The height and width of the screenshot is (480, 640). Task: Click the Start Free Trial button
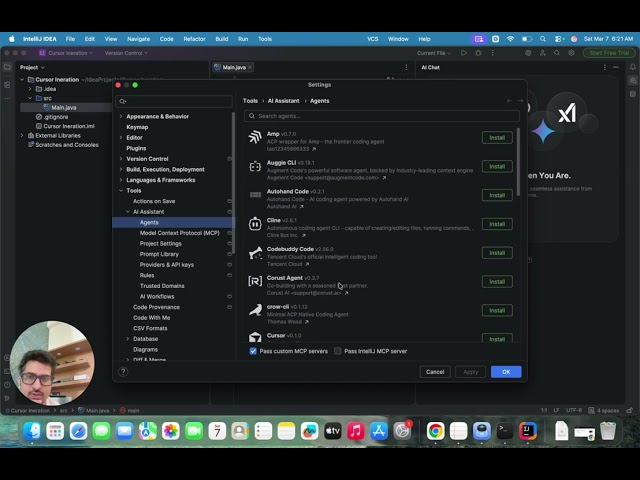609,53
